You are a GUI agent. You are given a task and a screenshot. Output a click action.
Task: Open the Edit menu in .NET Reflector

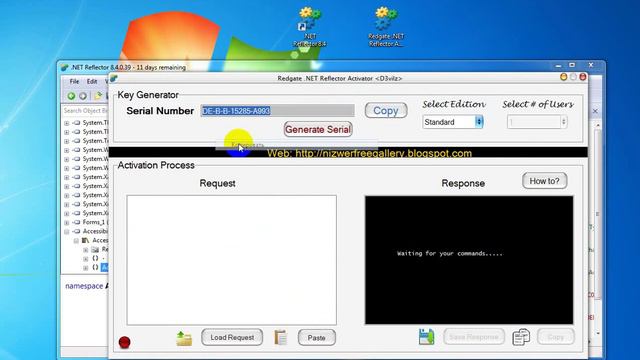pos(92,82)
